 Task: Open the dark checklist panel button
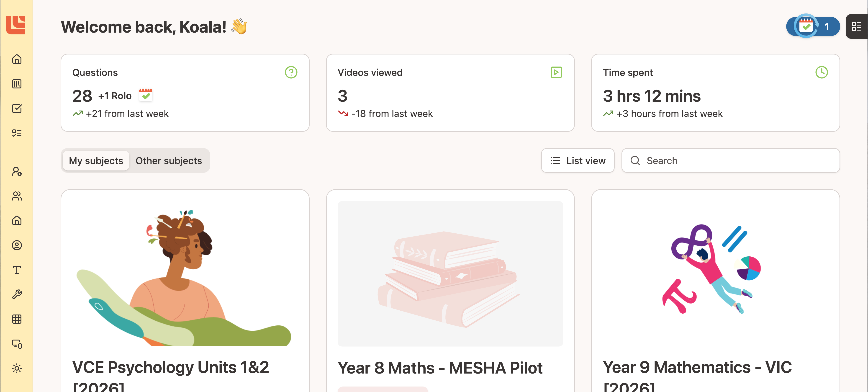click(856, 27)
